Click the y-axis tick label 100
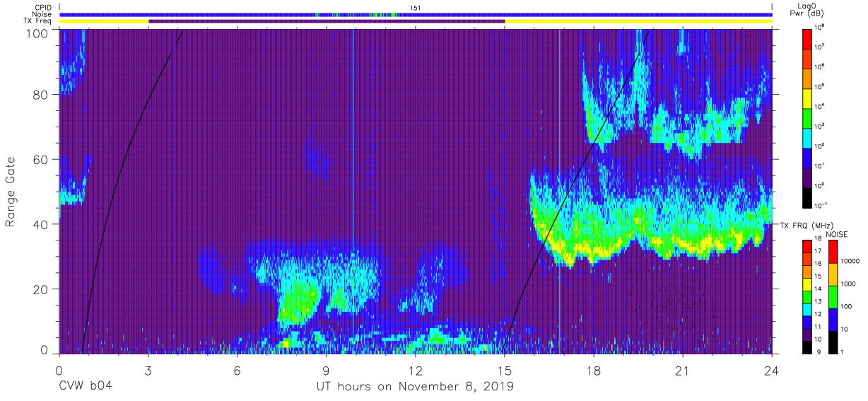The image size is (868, 401). point(38,33)
